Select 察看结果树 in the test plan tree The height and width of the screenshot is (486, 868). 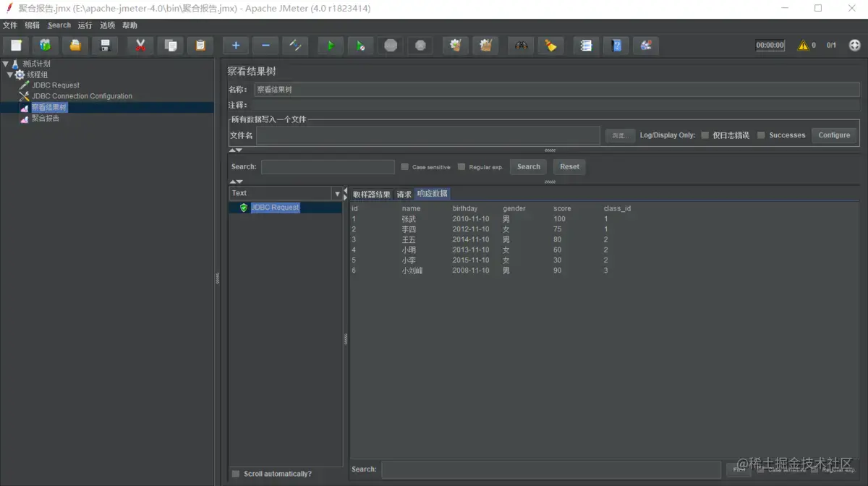(49, 107)
